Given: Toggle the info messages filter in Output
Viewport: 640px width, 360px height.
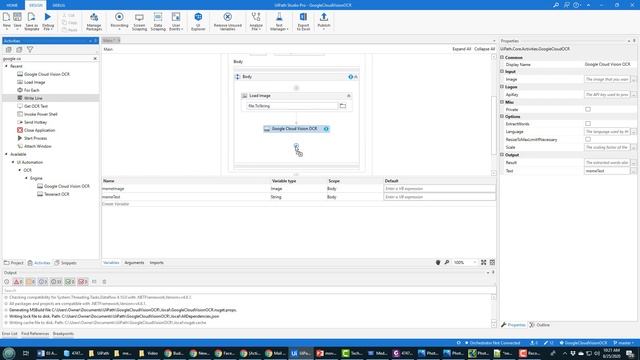Looking at the screenshot, I should point(43,282).
